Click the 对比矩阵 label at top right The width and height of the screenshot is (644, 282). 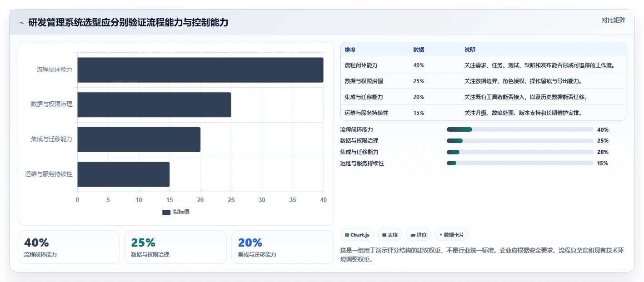coord(613,20)
